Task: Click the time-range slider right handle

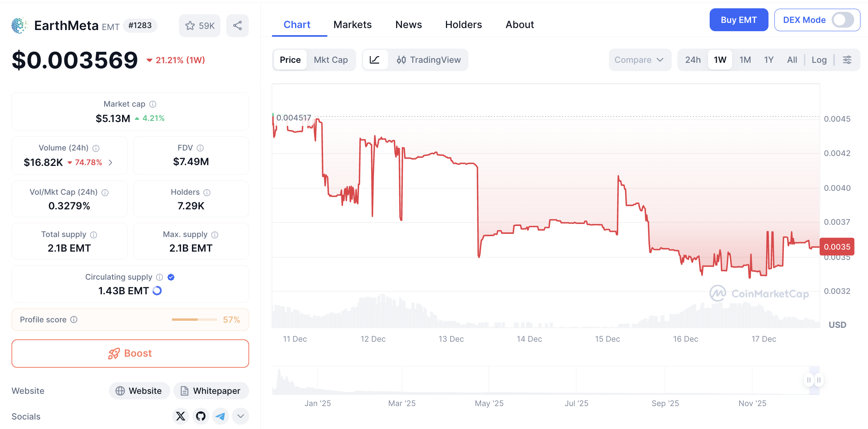Action: (x=819, y=380)
